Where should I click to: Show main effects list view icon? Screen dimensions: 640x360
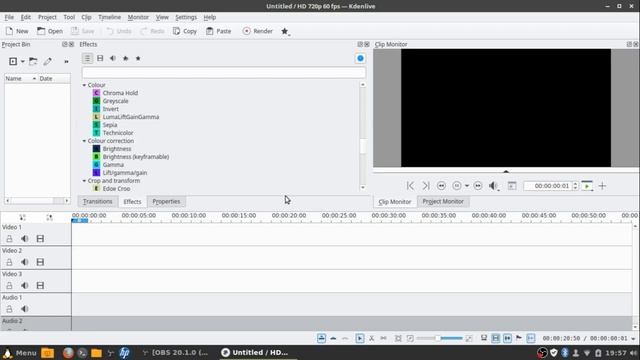87,58
